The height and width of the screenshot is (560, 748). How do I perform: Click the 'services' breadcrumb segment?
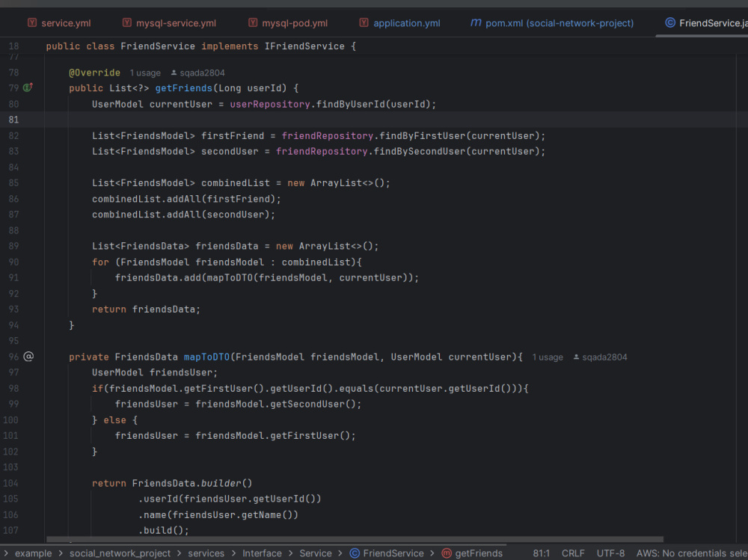coord(206,553)
